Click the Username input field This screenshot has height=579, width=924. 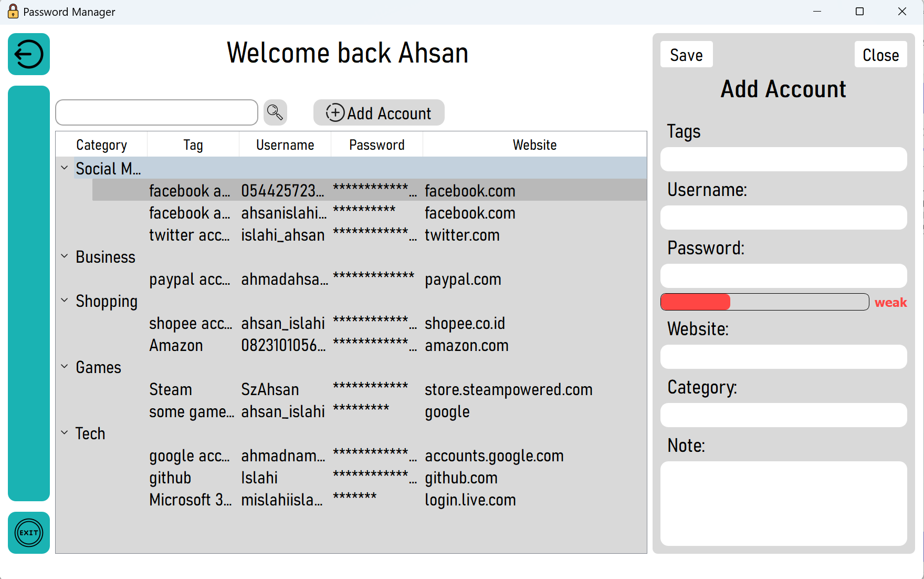pos(783,218)
